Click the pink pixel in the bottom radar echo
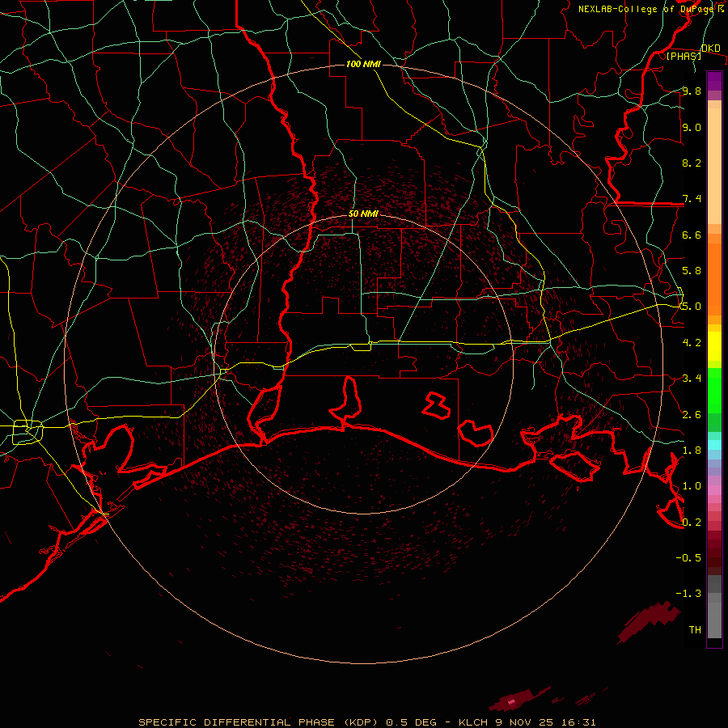The height and width of the screenshot is (728, 728). click(512, 701)
